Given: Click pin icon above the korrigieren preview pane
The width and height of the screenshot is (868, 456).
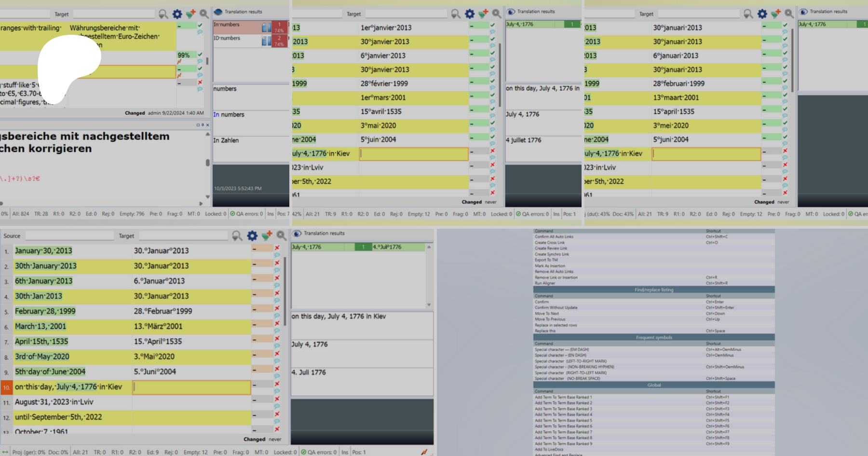Looking at the screenshot, I should click(x=203, y=125).
